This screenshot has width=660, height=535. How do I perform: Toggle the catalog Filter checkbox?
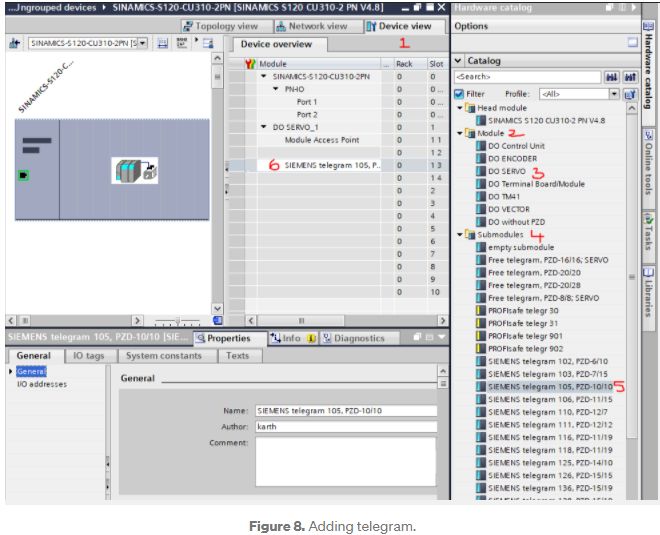tap(459, 94)
